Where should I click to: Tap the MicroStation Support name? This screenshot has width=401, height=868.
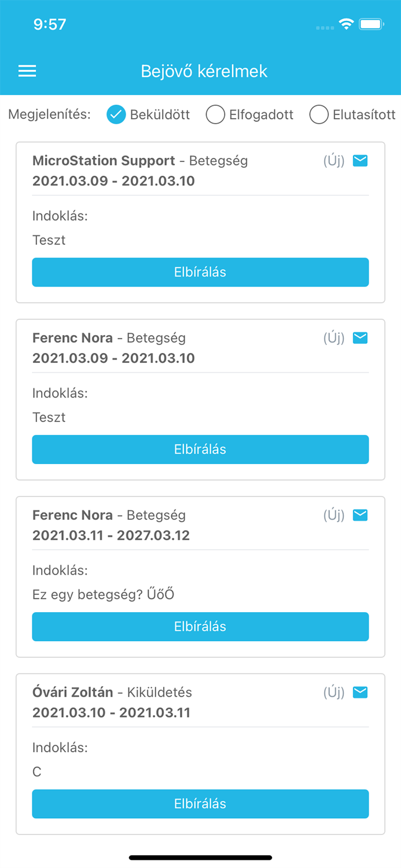click(x=104, y=161)
